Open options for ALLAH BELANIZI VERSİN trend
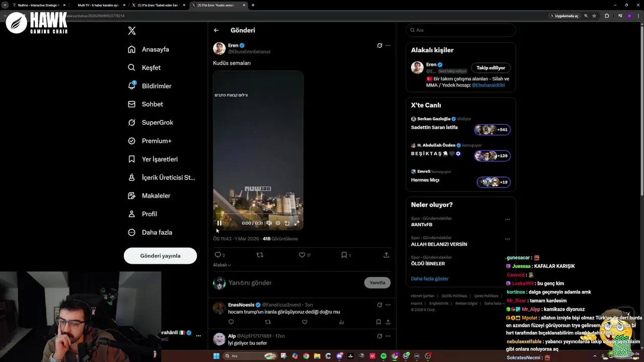Viewport: 644px width, 362px height. click(x=507, y=239)
